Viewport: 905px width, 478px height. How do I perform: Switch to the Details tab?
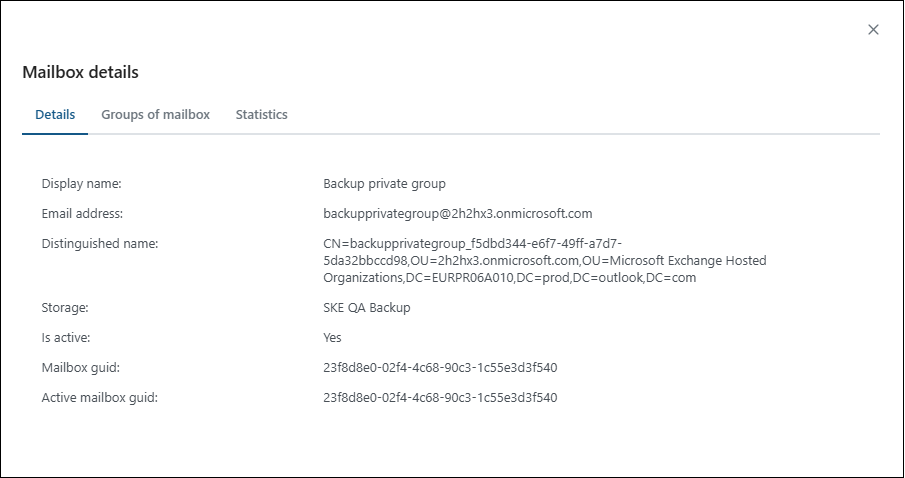[55, 115]
